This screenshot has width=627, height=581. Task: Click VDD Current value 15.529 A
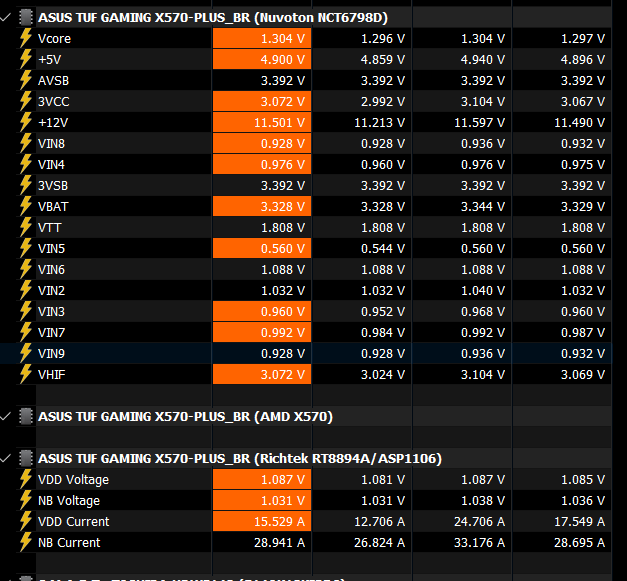(x=280, y=521)
